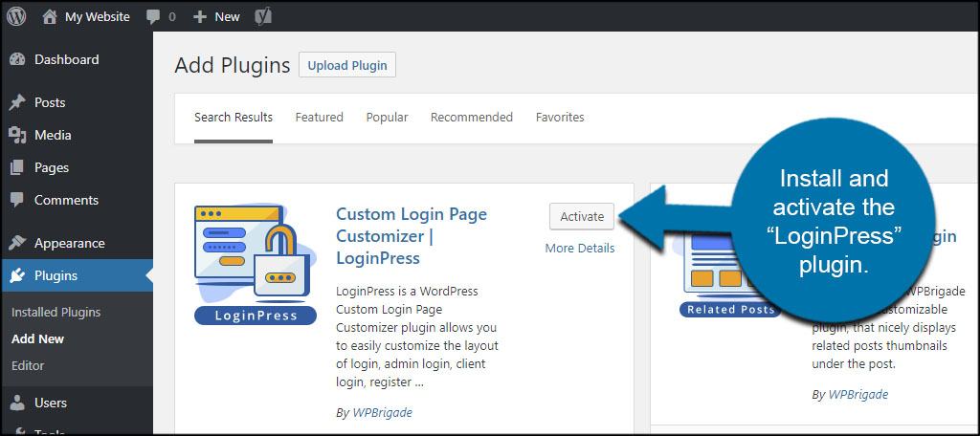Click the Users person icon

(17, 403)
